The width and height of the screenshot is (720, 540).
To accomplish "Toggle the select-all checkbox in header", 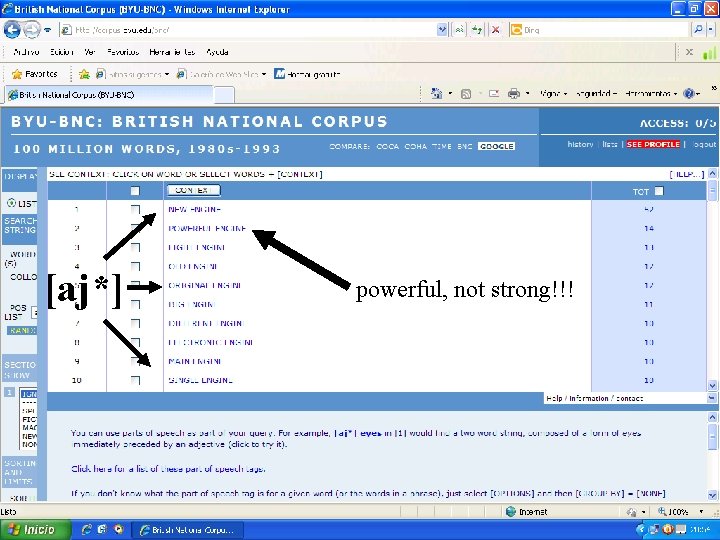I will pos(135,191).
